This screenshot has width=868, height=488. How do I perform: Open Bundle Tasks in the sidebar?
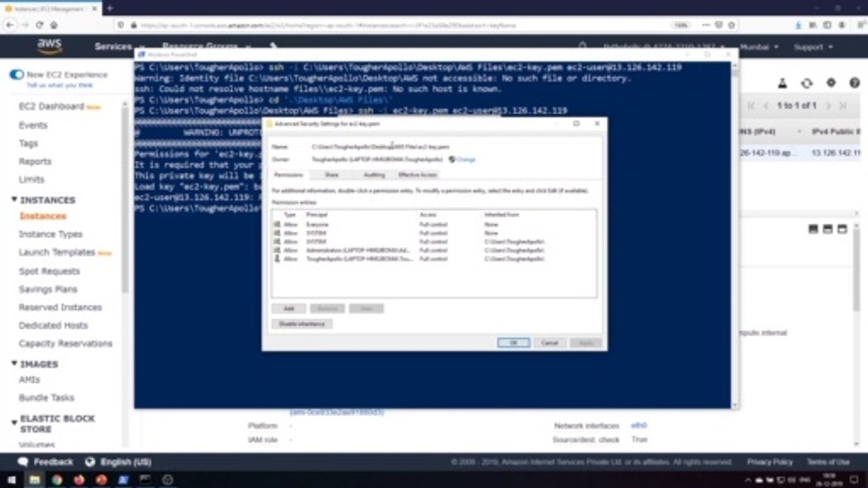tap(47, 398)
